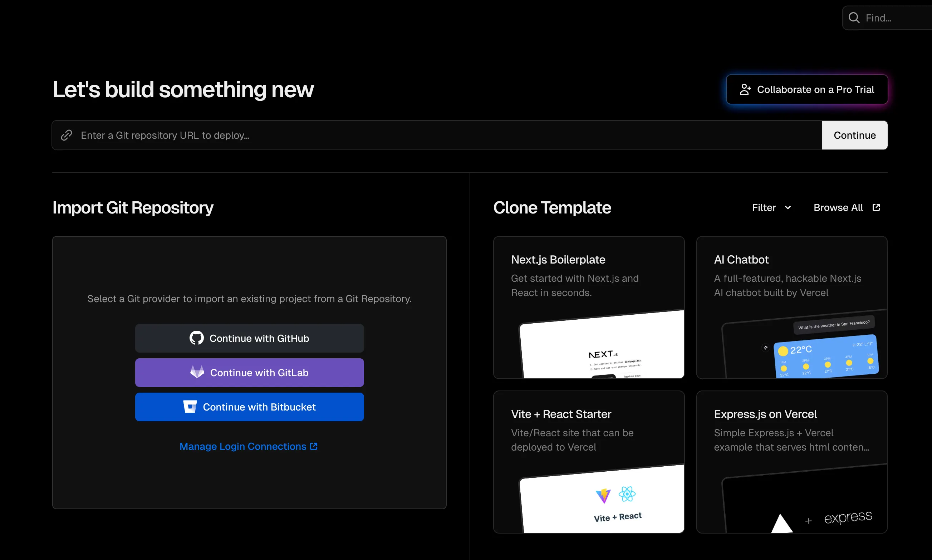Open Manage Login Connections link
Screen dimensions: 932x560
tap(242, 446)
